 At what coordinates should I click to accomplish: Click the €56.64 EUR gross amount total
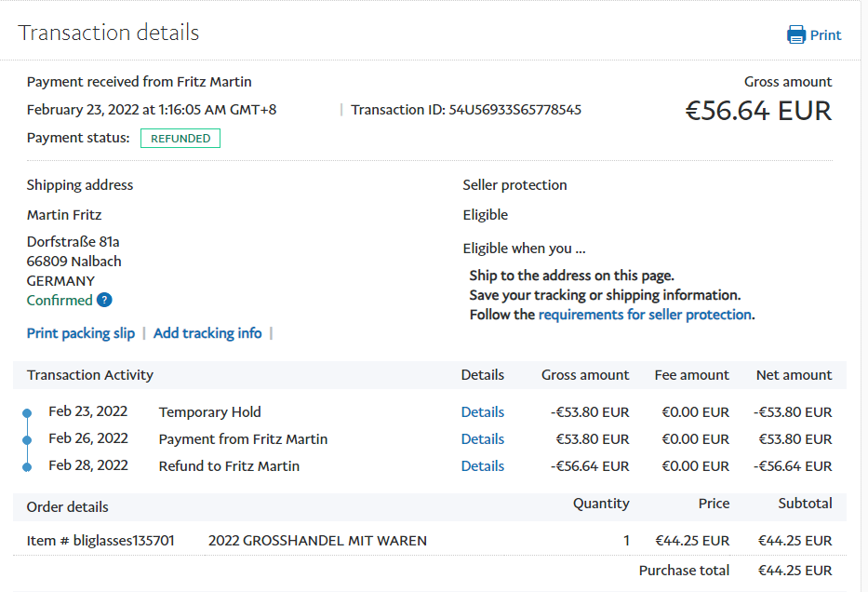tap(758, 112)
